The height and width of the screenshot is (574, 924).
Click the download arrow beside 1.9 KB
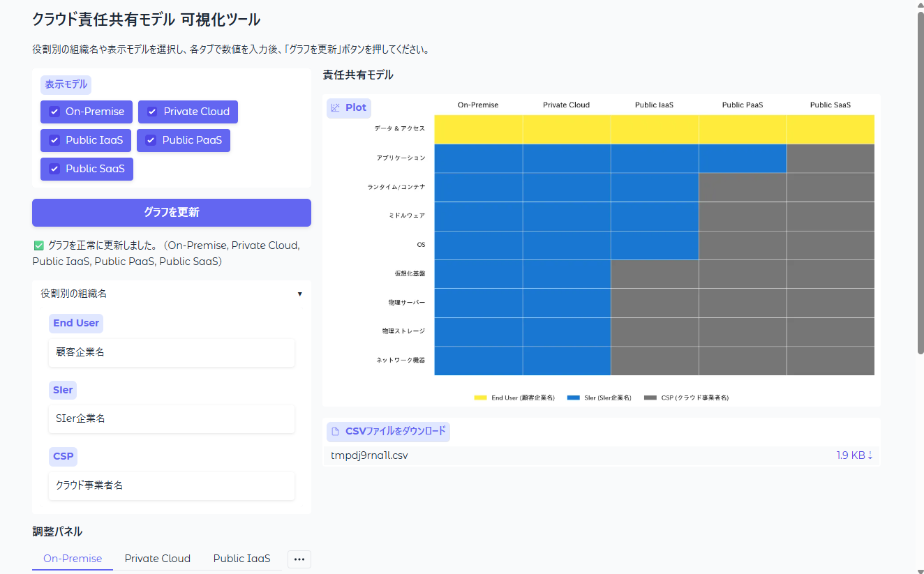(x=870, y=455)
